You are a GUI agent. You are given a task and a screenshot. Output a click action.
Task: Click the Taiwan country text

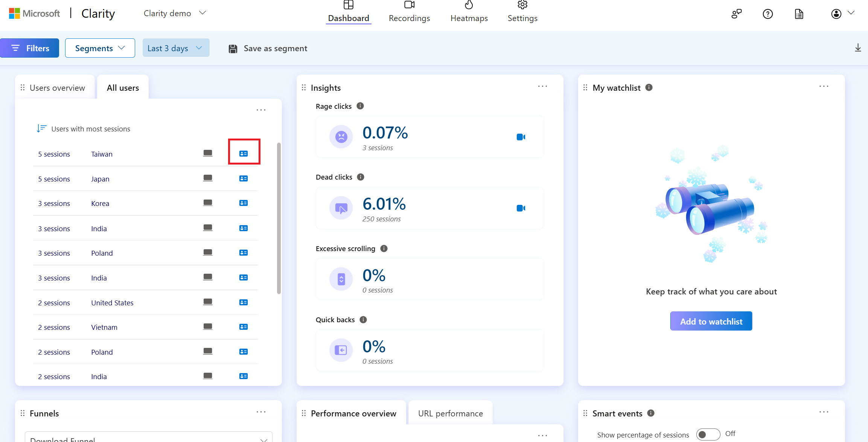pyautogui.click(x=102, y=154)
